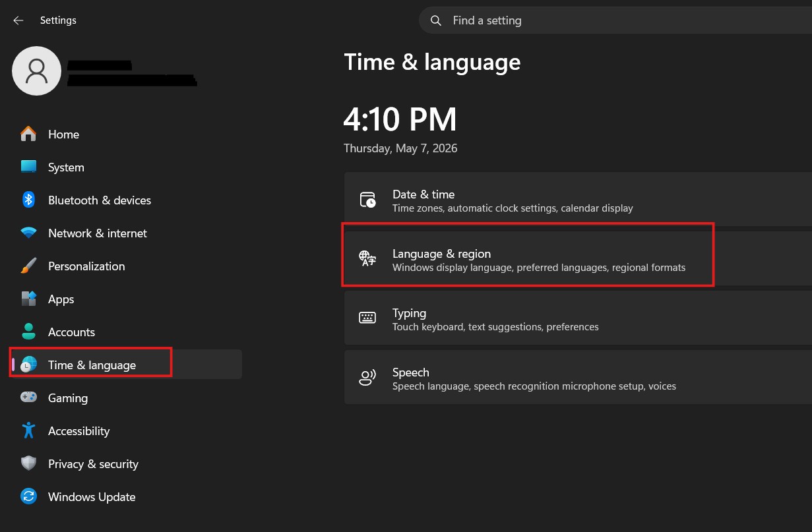Click the Time & language globe icon

pos(28,365)
